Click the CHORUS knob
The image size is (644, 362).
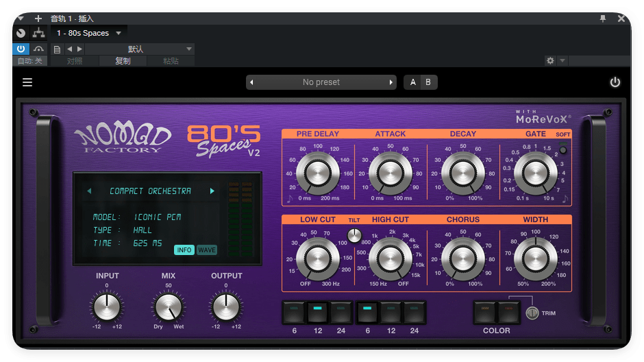click(463, 259)
